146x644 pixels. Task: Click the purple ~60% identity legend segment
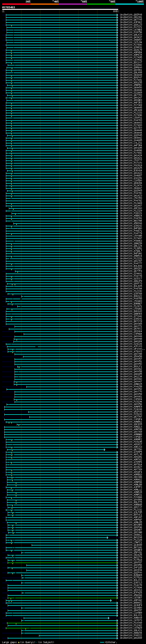point(73,4)
